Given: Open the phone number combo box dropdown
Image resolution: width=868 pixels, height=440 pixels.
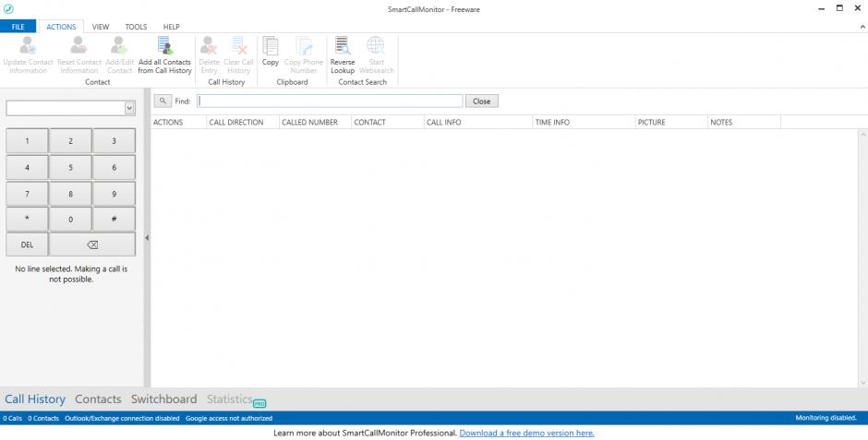Looking at the screenshot, I should [129, 108].
